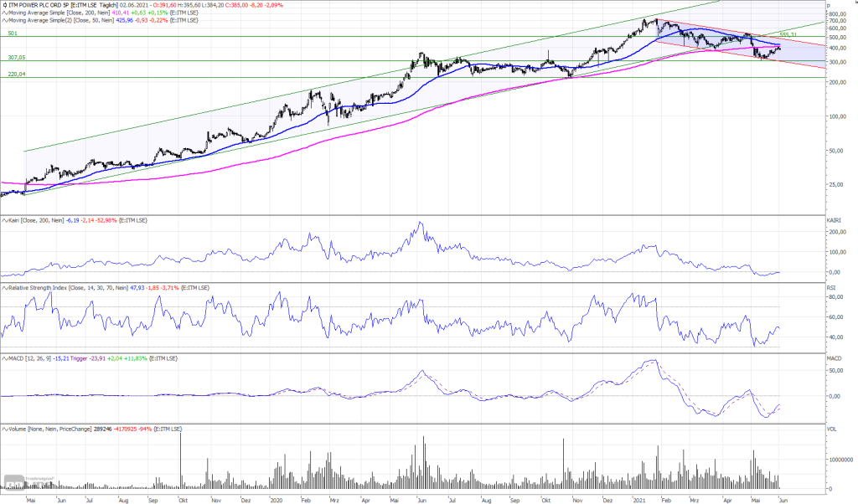
Task: Click the 2021 marker on the time axis
Action: [x=638, y=498]
